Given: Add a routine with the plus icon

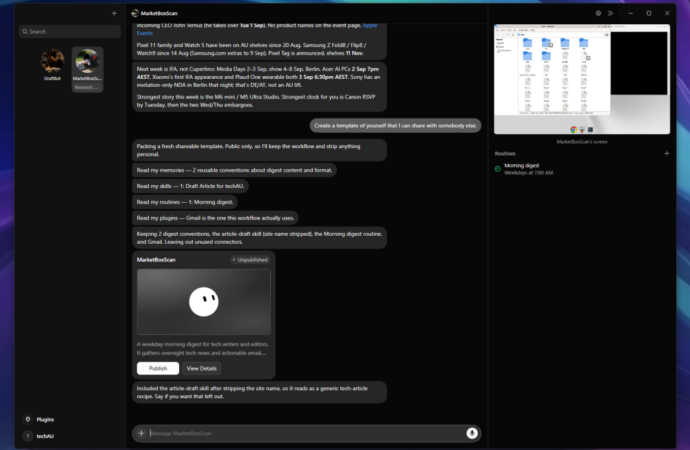Looking at the screenshot, I should click(x=666, y=154).
